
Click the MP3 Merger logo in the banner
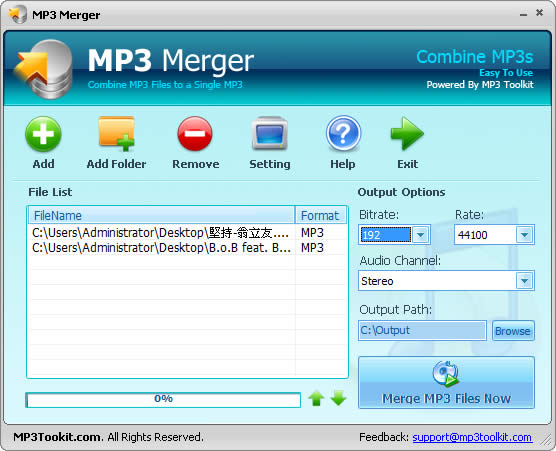pyautogui.click(x=43, y=69)
